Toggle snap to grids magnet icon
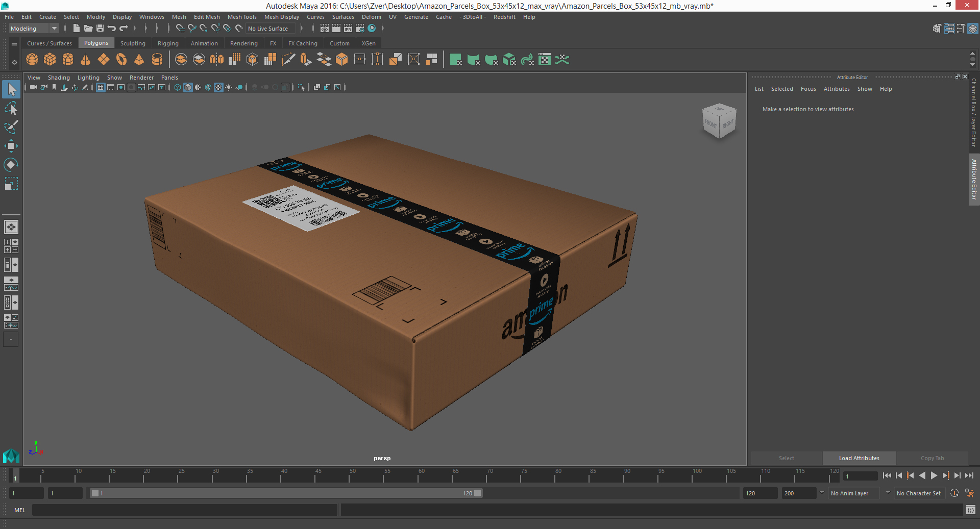Screen dimensions: 980x529 (180, 29)
